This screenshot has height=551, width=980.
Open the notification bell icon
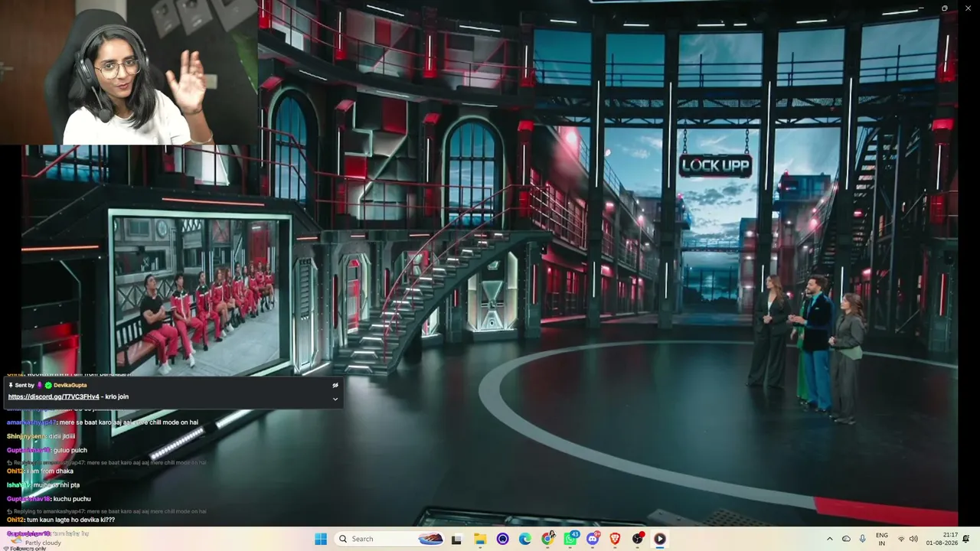[966, 539]
